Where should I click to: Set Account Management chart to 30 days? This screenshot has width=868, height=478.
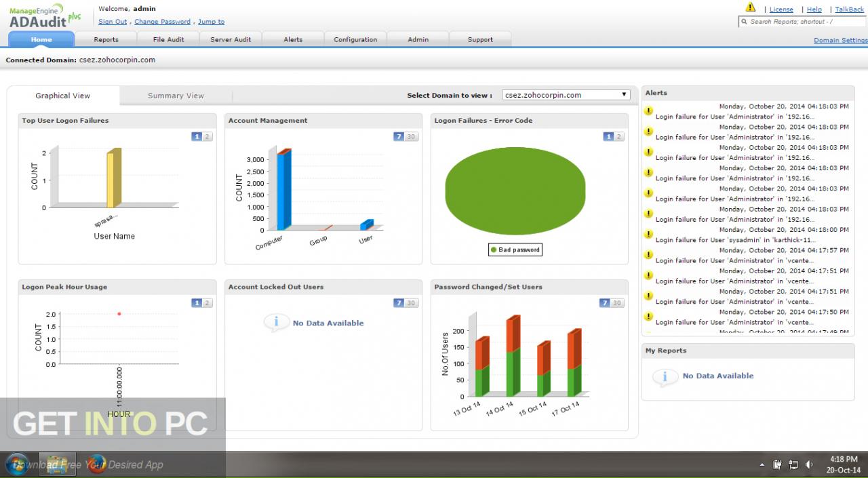coord(411,136)
